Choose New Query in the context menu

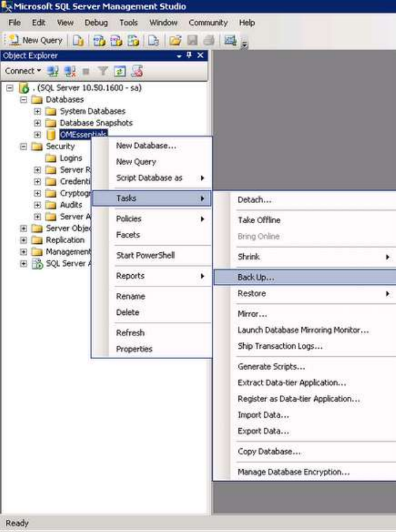152,162
